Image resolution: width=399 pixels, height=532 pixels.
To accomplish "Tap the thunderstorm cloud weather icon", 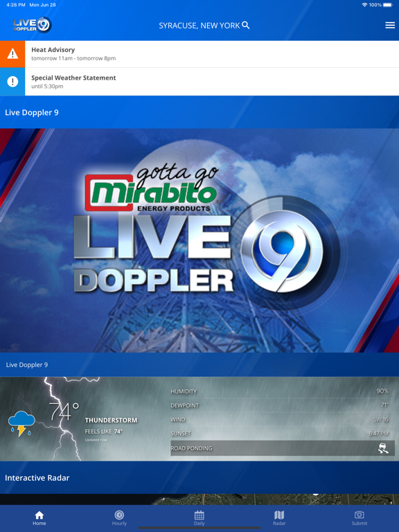I will tap(21, 423).
